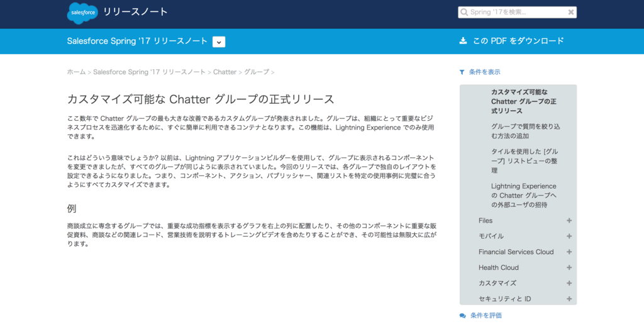Open タイルを使用した [グループ] リストビューの整理 sidebar item

pos(525,161)
